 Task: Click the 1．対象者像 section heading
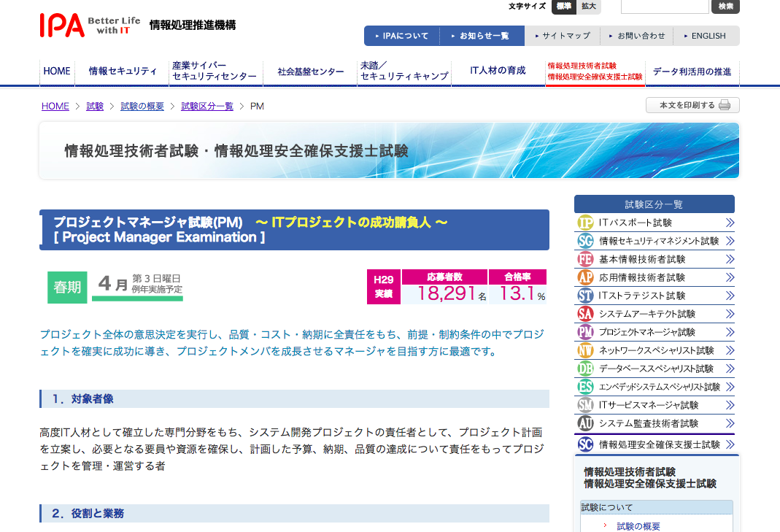pos(295,399)
